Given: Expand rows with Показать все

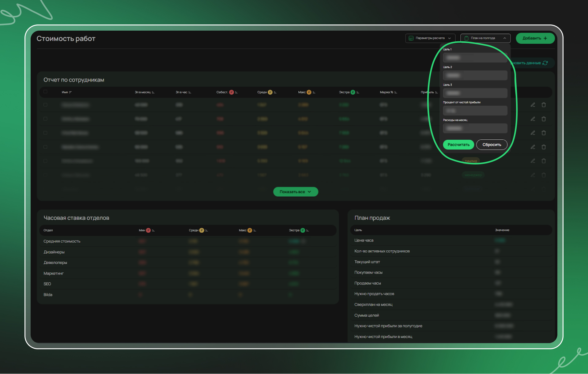Looking at the screenshot, I should click(x=295, y=192).
